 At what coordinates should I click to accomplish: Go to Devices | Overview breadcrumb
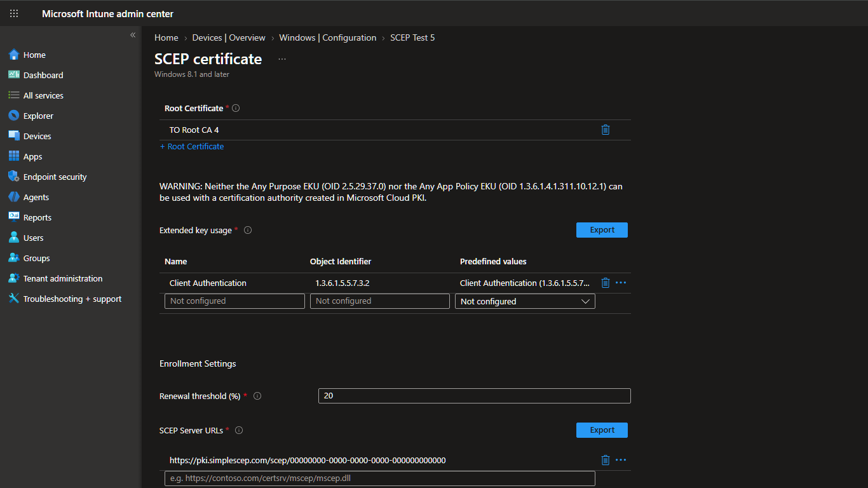tap(229, 37)
